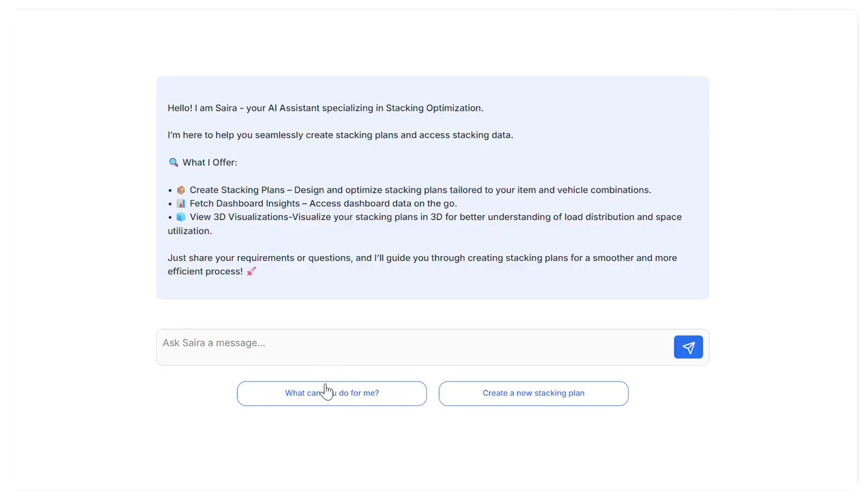Click the 'Create Stacking Plans' bullet text
This screenshot has width=868, height=499.
420,190
